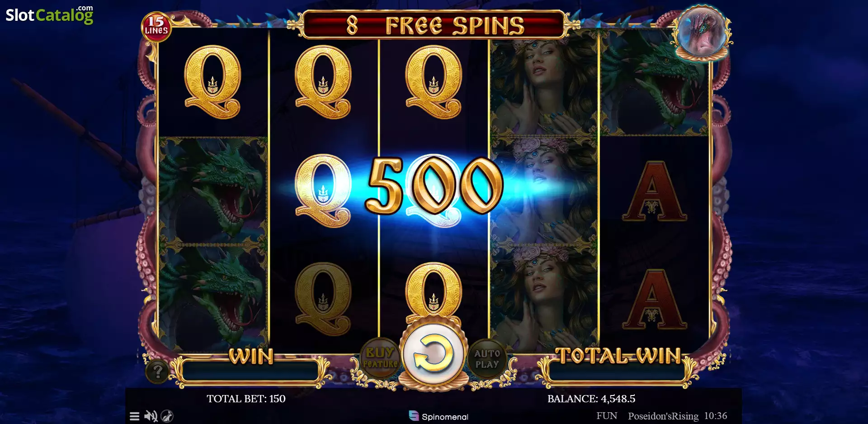The width and height of the screenshot is (868, 424).
Task: Open the hamburger menu
Action: 134,416
